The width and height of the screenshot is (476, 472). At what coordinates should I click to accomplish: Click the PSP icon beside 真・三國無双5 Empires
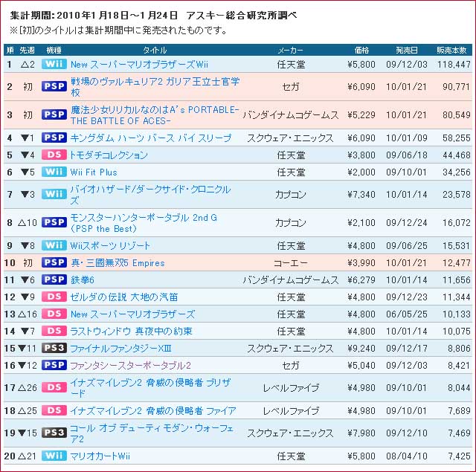pos(54,262)
